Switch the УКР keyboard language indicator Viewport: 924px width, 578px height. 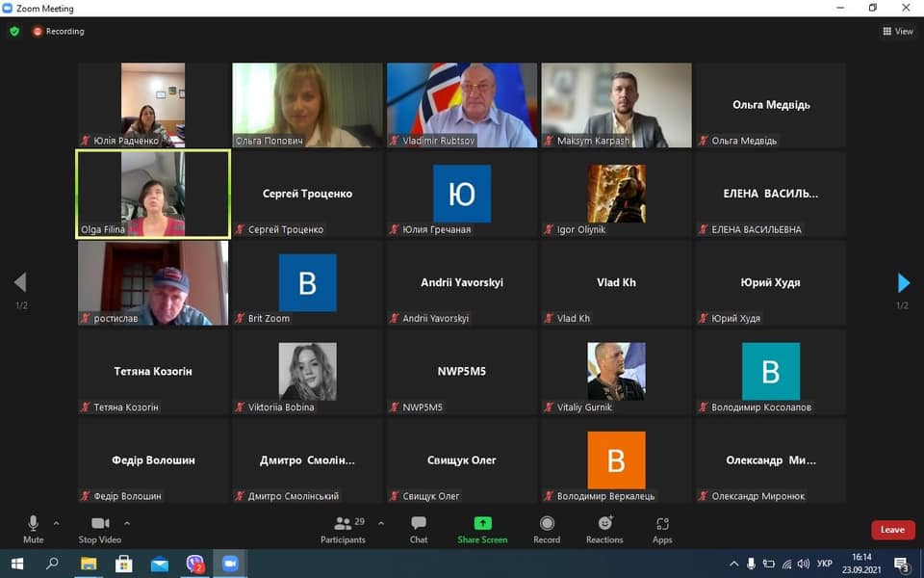(x=824, y=564)
